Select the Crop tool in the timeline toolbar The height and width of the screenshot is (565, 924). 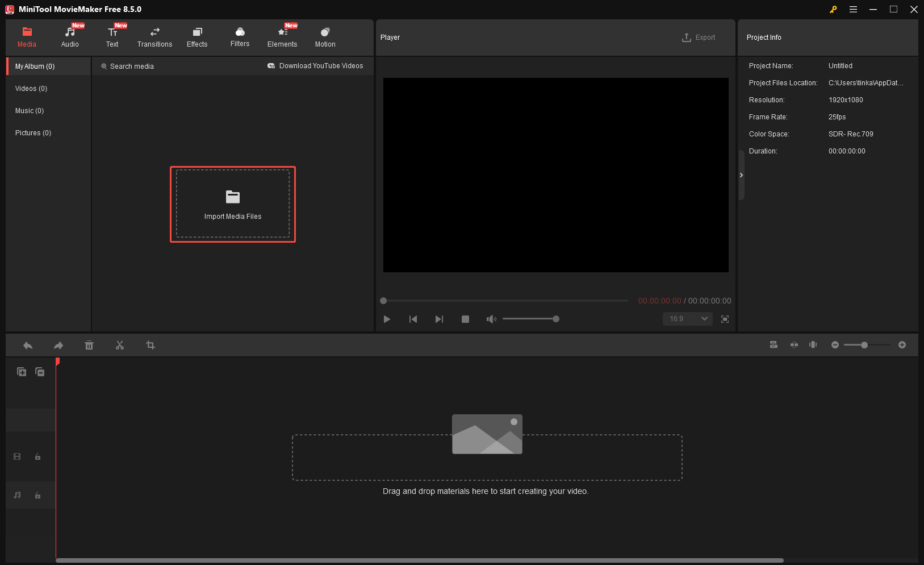150,345
